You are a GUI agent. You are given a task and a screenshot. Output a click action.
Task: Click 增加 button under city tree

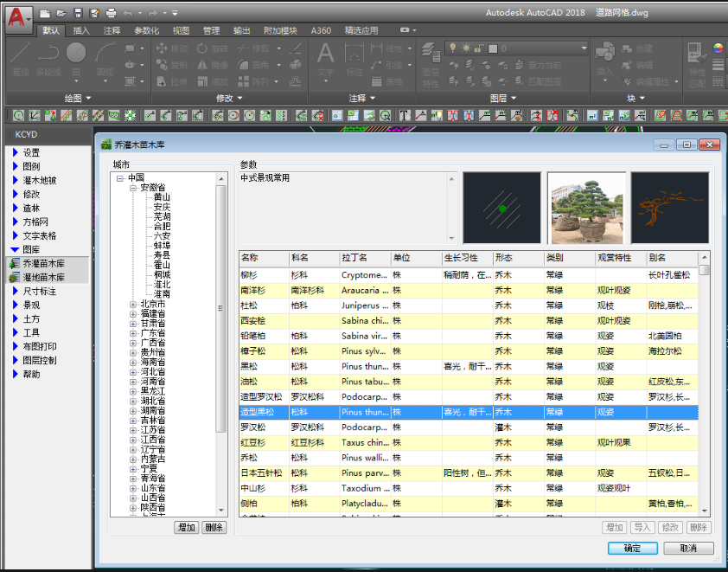pyautogui.click(x=186, y=528)
